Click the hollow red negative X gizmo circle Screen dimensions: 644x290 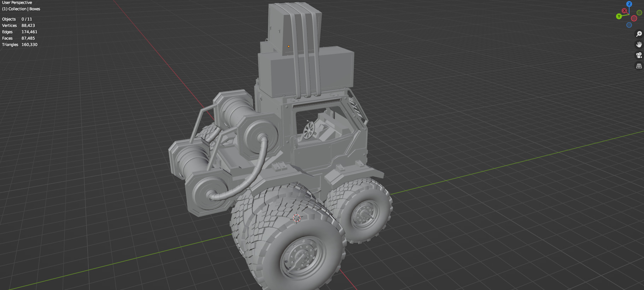coord(634,18)
